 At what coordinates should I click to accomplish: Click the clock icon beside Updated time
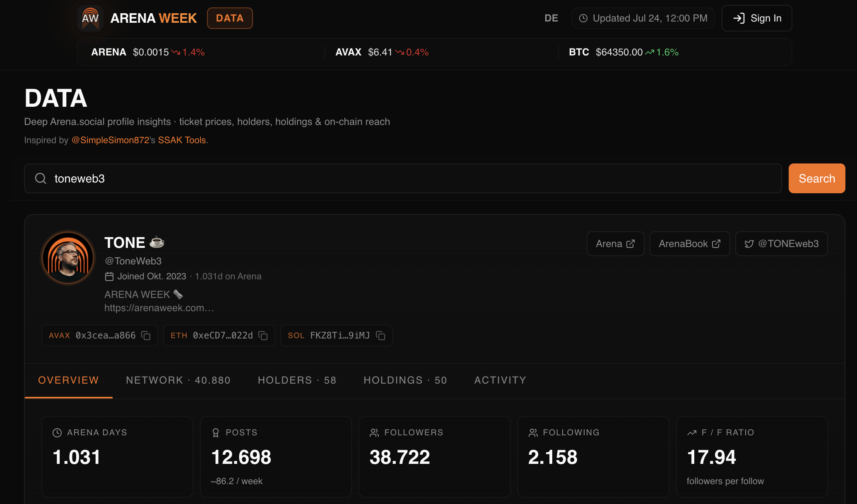[583, 18]
